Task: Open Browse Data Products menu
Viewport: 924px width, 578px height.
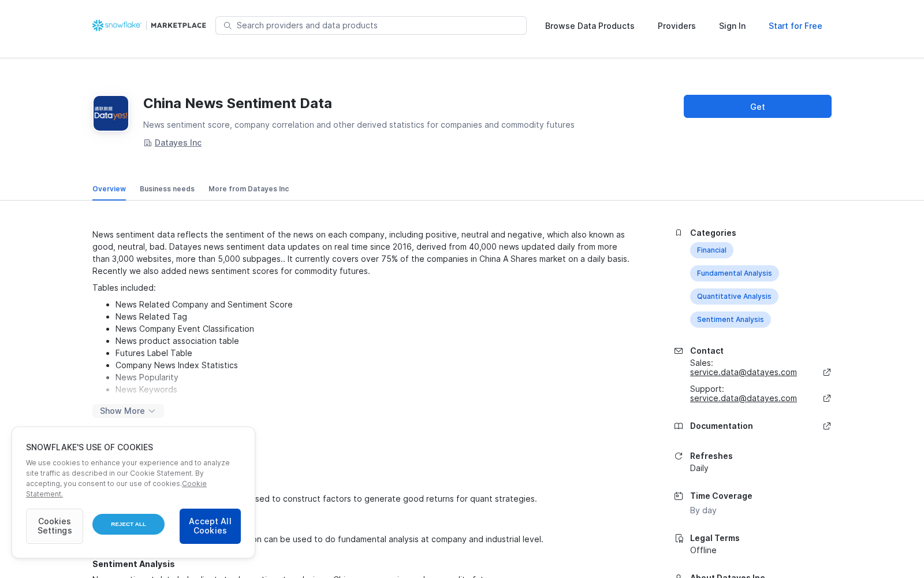Action: 590,26
